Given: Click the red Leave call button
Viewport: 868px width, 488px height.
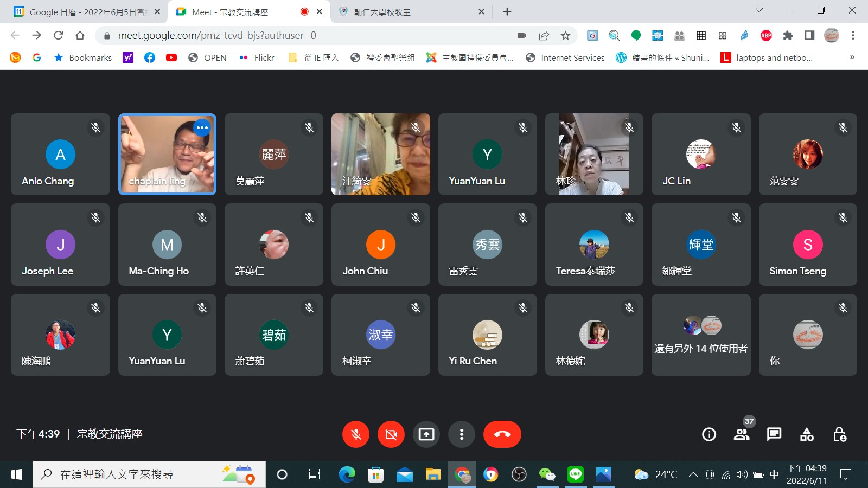Looking at the screenshot, I should tap(502, 434).
